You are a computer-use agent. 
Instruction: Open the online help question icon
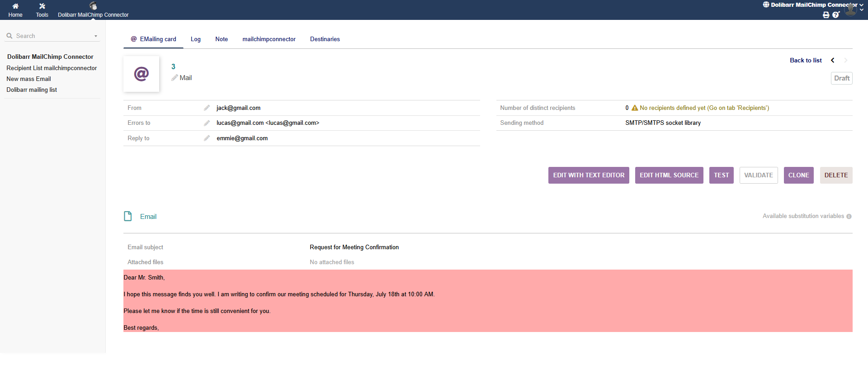(x=836, y=15)
